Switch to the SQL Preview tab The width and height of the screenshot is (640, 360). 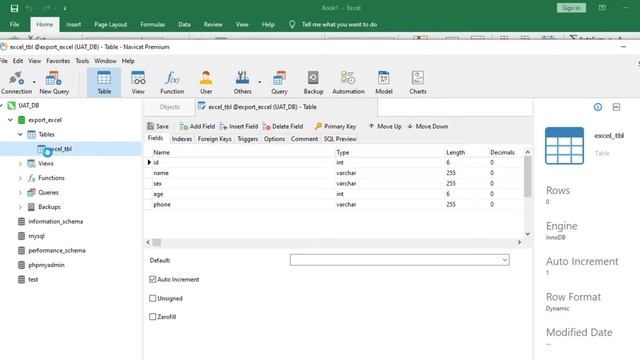click(340, 139)
